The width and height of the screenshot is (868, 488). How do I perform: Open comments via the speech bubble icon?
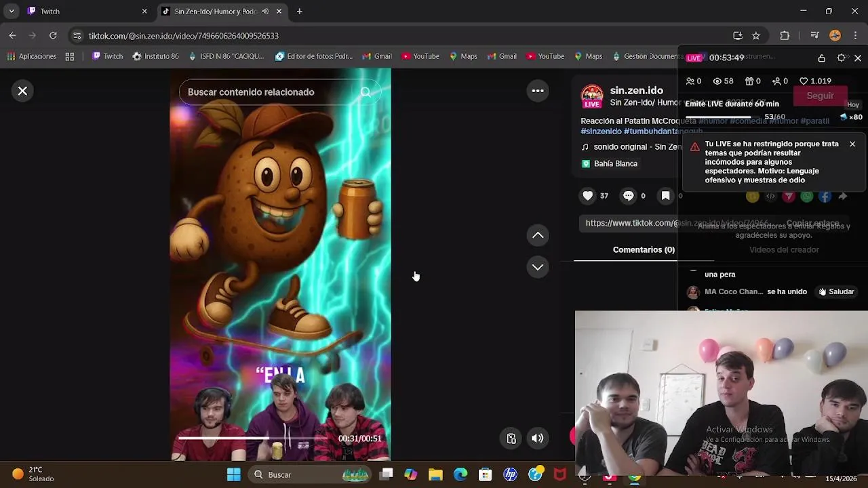tap(629, 196)
